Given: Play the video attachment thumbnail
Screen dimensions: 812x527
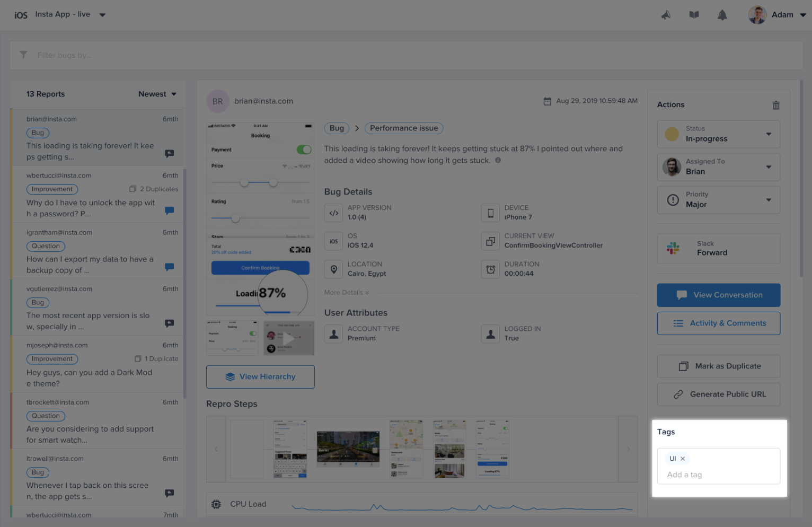Looking at the screenshot, I should [288, 338].
